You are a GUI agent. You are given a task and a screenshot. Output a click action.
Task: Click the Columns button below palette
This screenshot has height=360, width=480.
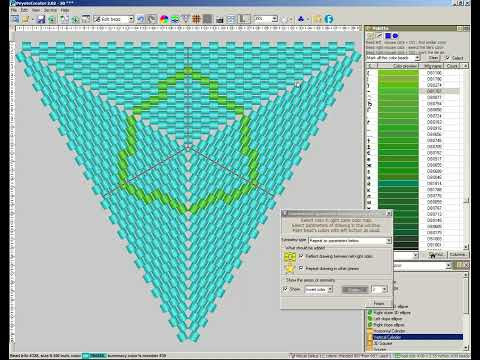point(457,255)
